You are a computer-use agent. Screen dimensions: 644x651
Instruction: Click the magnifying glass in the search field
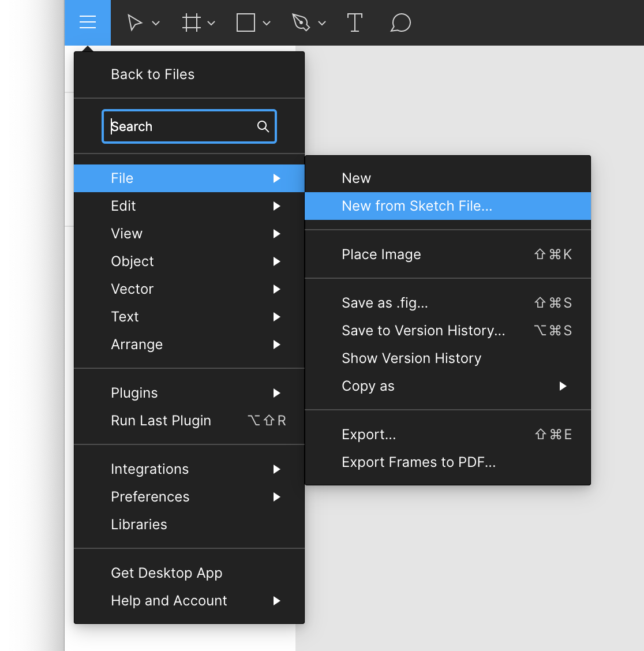[x=263, y=126]
